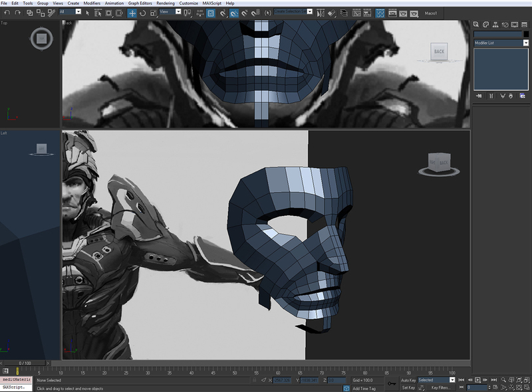Viewport: 532px width, 392px height.
Task: Open the MAXScript menu
Action: coord(212,3)
